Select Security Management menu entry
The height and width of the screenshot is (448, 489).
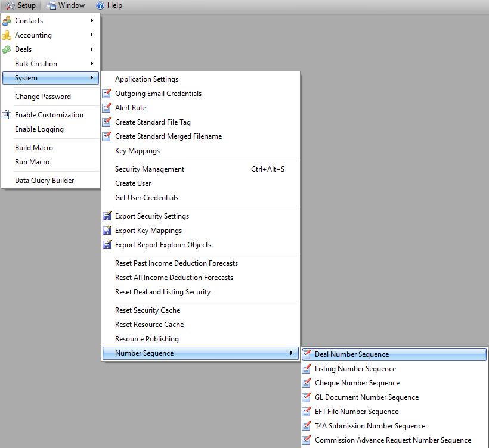(x=150, y=169)
